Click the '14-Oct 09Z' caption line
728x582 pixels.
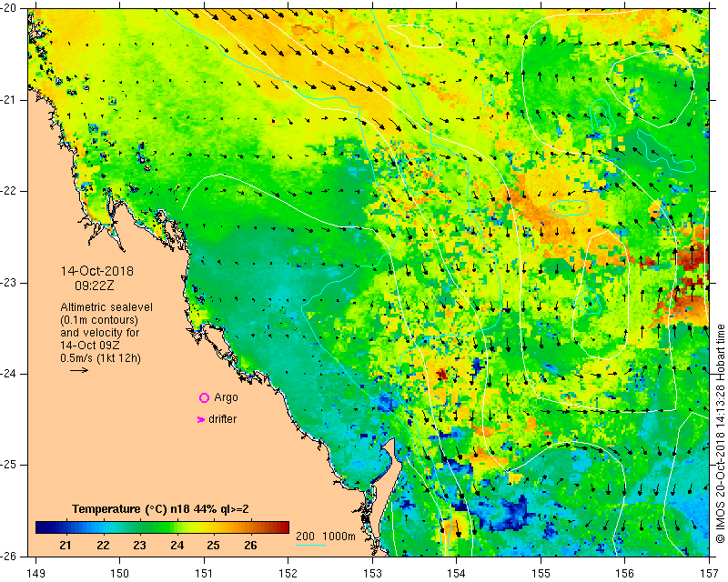[x=90, y=346]
